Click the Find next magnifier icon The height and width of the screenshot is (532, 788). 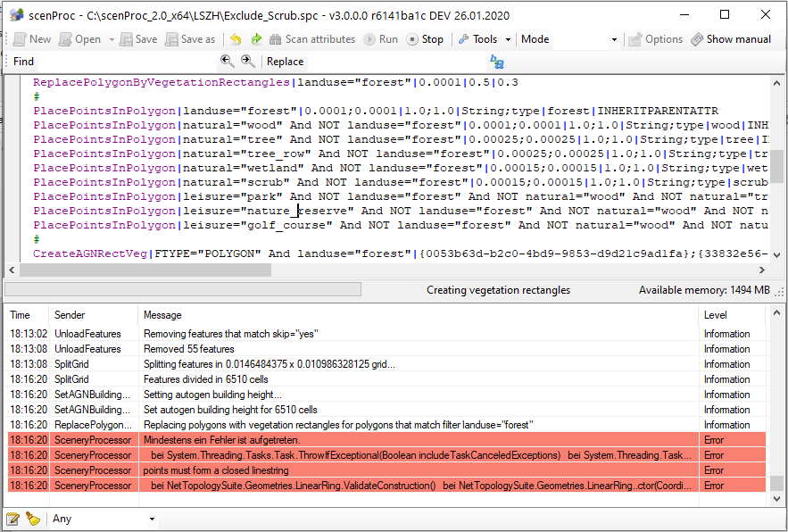tap(247, 62)
